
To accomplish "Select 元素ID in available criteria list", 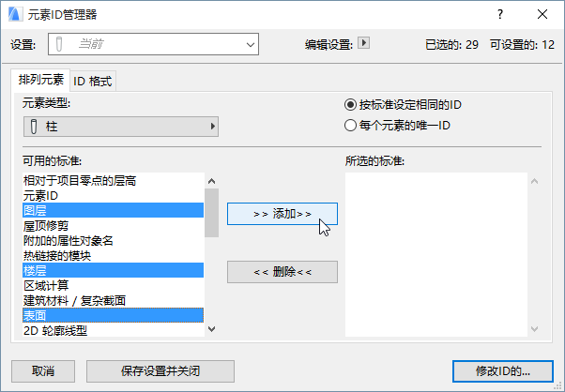I will pyautogui.click(x=41, y=196).
